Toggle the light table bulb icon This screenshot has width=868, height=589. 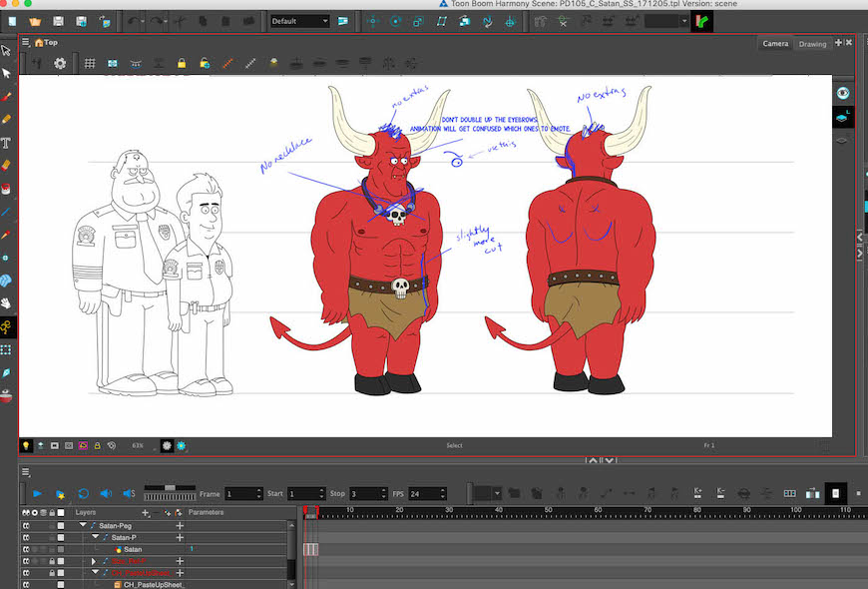pos(26,445)
